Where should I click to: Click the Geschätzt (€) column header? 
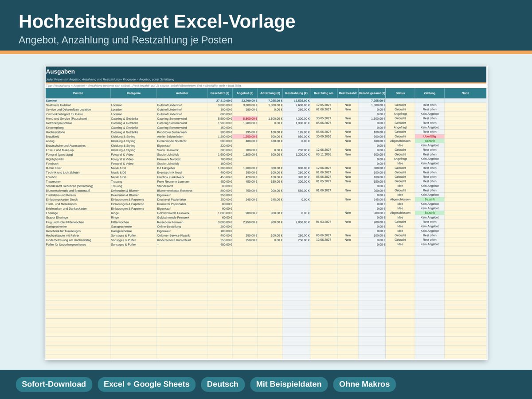[220, 93]
